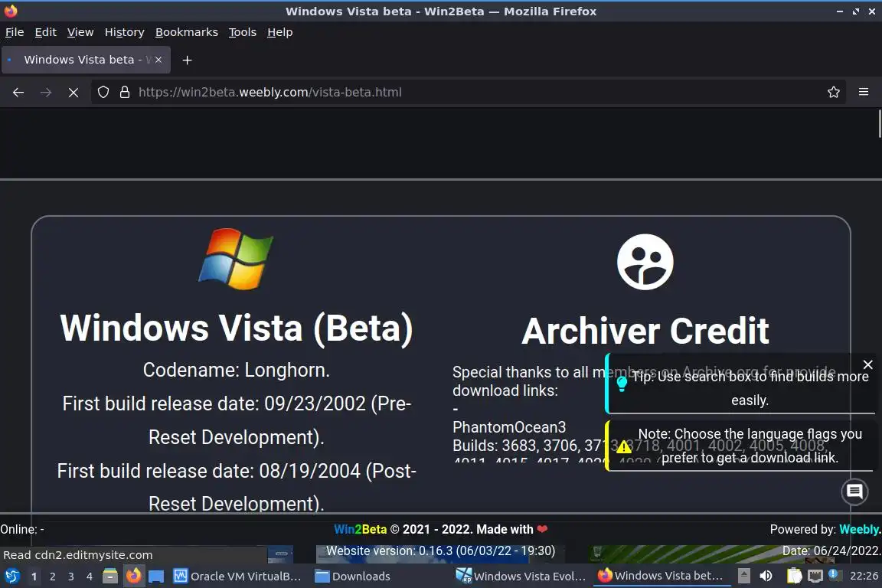This screenshot has width=882, height=588.
Task: Open the Tools menu
Action: point(243,32)
